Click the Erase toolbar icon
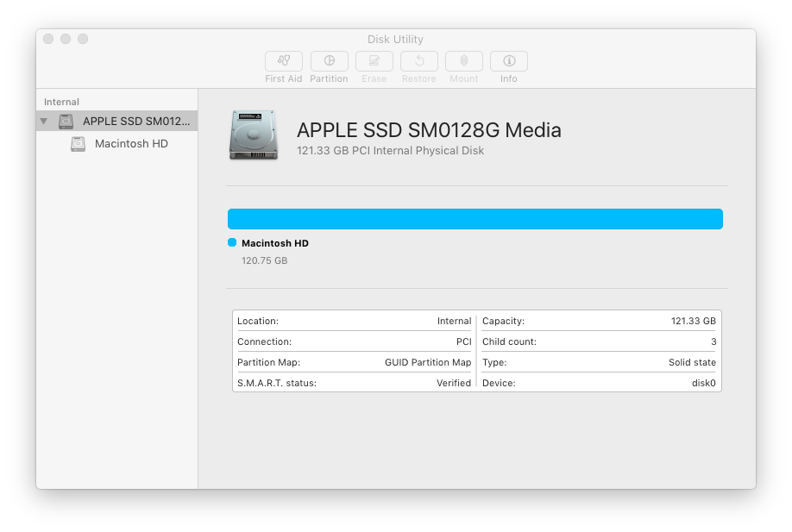This screenshot has width=792, height=532. [374, 61]
